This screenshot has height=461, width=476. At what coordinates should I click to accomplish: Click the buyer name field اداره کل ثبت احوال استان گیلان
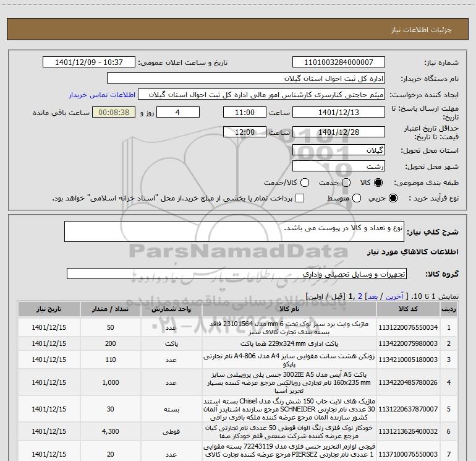pyautogui.click(x=246, y=79)
